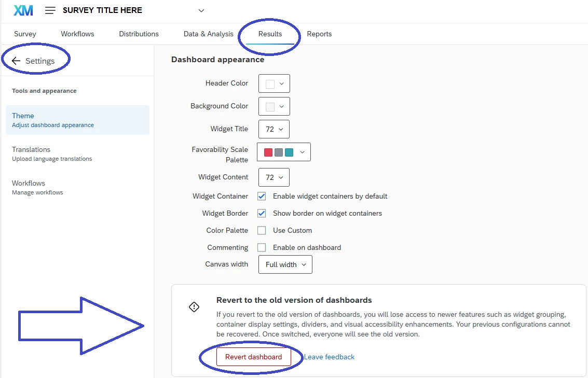Open the hamburger navigation menu
This screenshot has width=588, height=378.
[x=50, y=10]
